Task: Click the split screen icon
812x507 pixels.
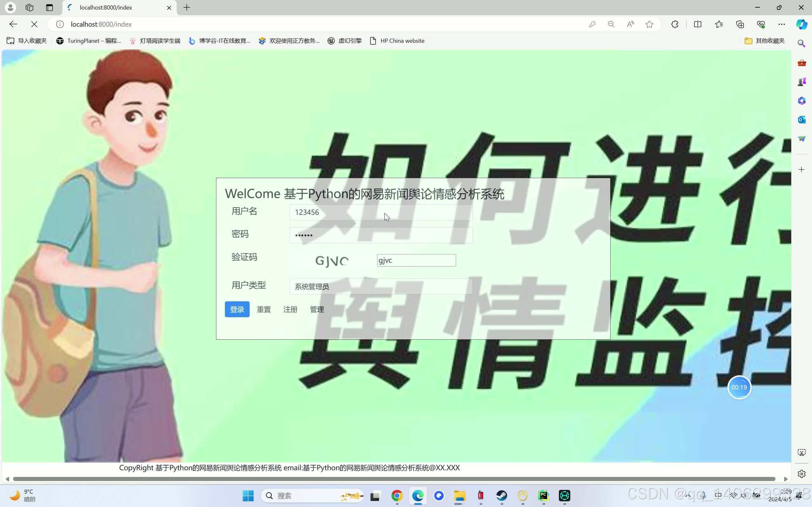Action: coord(697,24)
